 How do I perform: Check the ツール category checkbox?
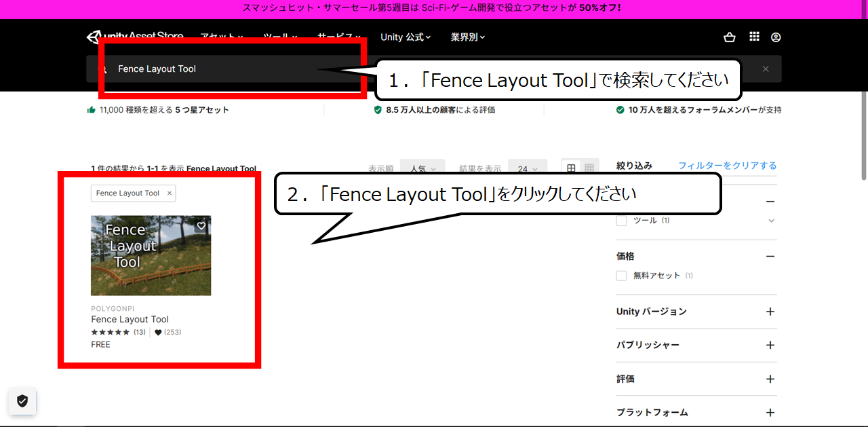621,221
